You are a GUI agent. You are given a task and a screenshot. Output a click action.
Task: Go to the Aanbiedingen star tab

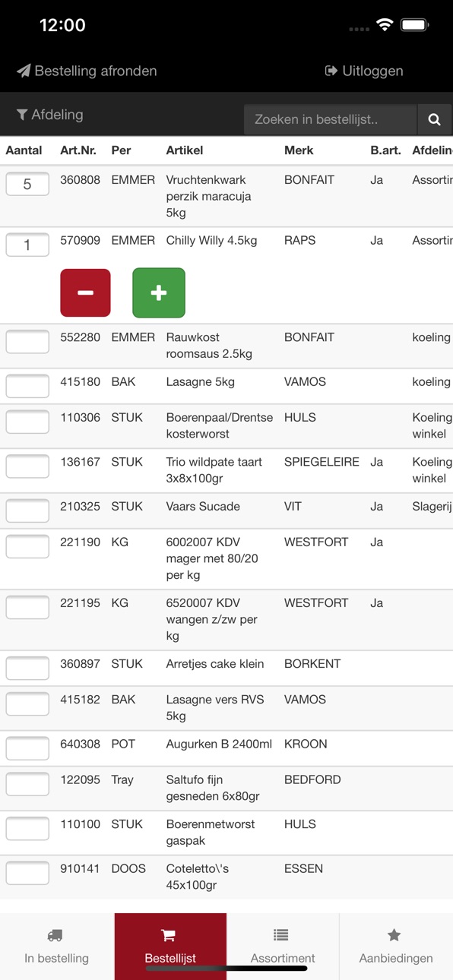click(x=396, y=947)
